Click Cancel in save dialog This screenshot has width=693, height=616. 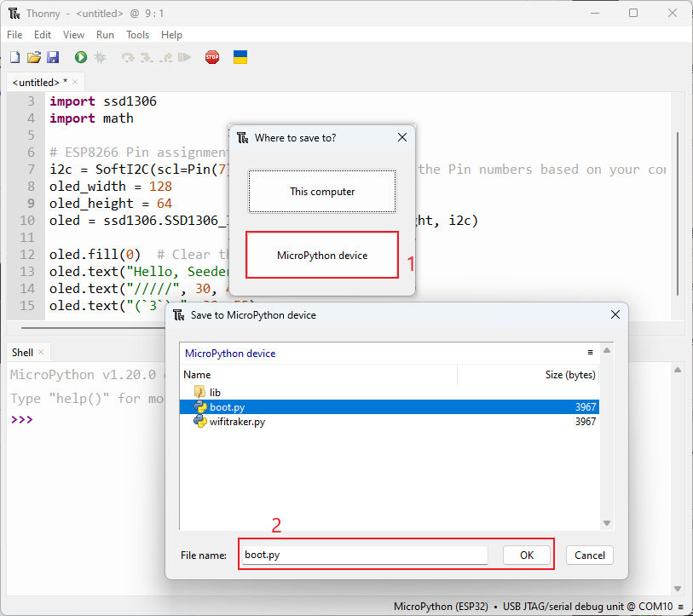[x=590, y=555]
